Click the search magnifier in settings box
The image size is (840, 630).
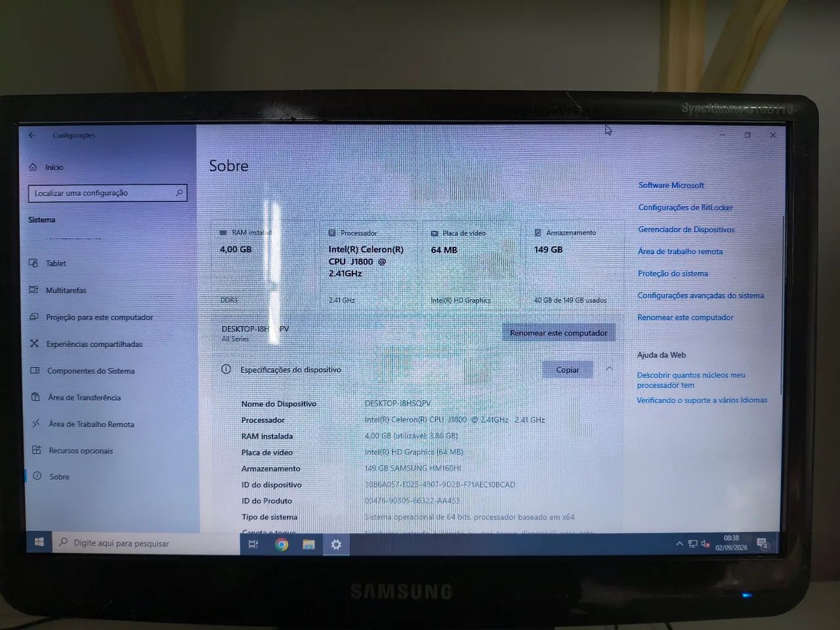179,192
